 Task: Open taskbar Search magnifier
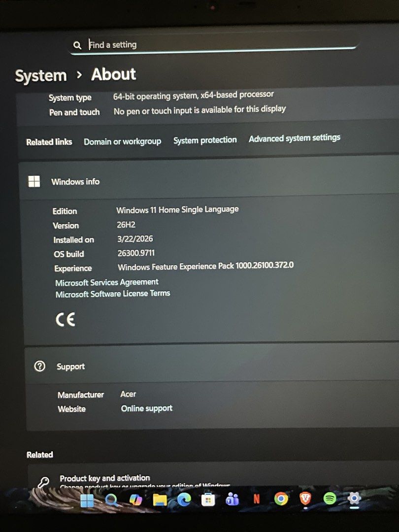[112, 500]
